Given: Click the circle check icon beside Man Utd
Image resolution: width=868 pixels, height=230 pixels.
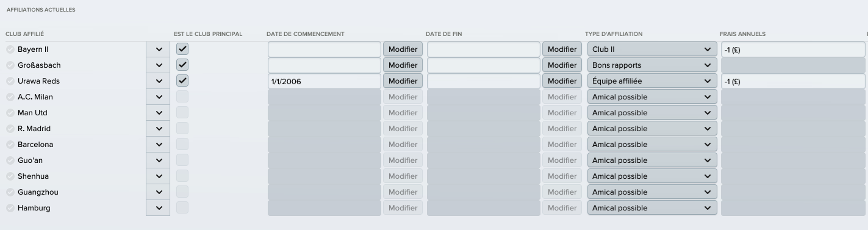Looking at the screenshot, I should pos(10,113).
